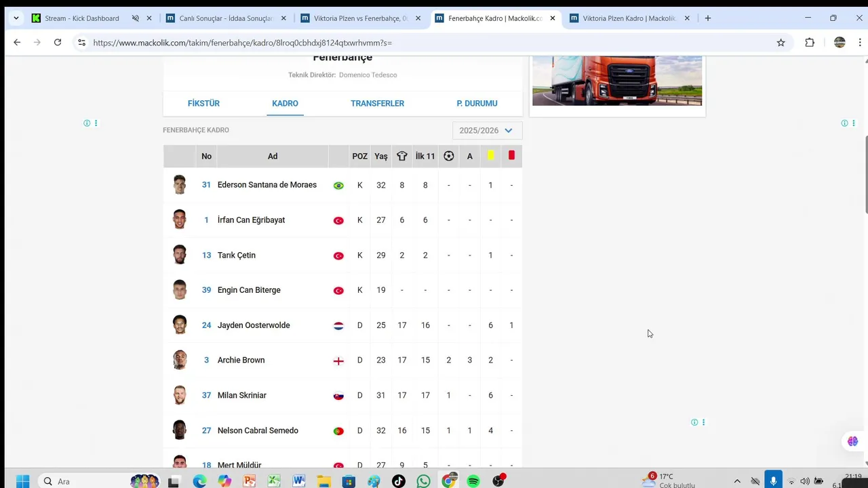Open Spotify from the taskbar
The height and width of the screenshot is (488, 868).
coord(473,481)
